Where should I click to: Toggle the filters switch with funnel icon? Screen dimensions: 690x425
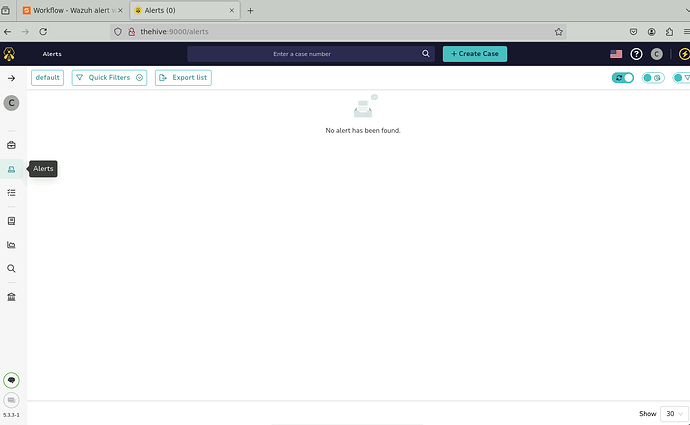coord(681,78)
